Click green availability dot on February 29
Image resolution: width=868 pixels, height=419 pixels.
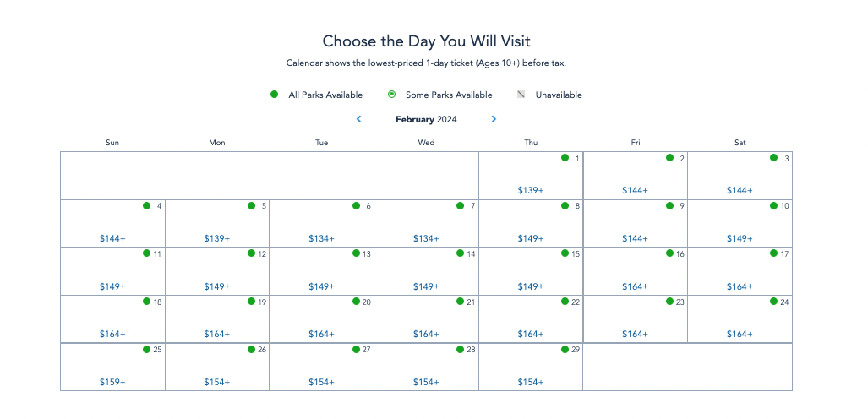tap(565, 349)
